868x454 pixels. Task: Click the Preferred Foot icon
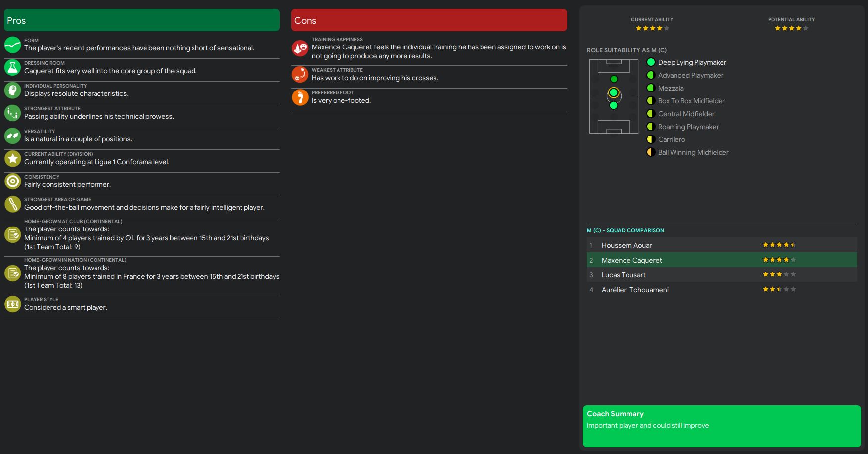(x=300, y=97)
